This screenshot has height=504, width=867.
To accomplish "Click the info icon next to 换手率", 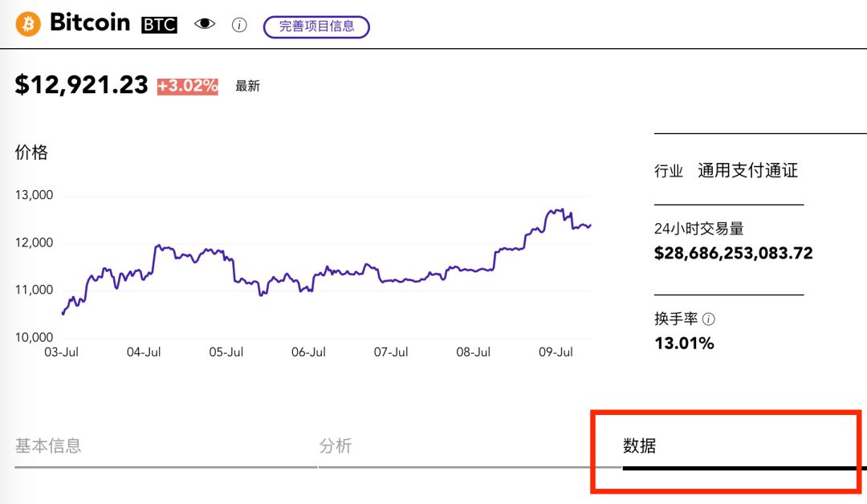I will (708, 319).
